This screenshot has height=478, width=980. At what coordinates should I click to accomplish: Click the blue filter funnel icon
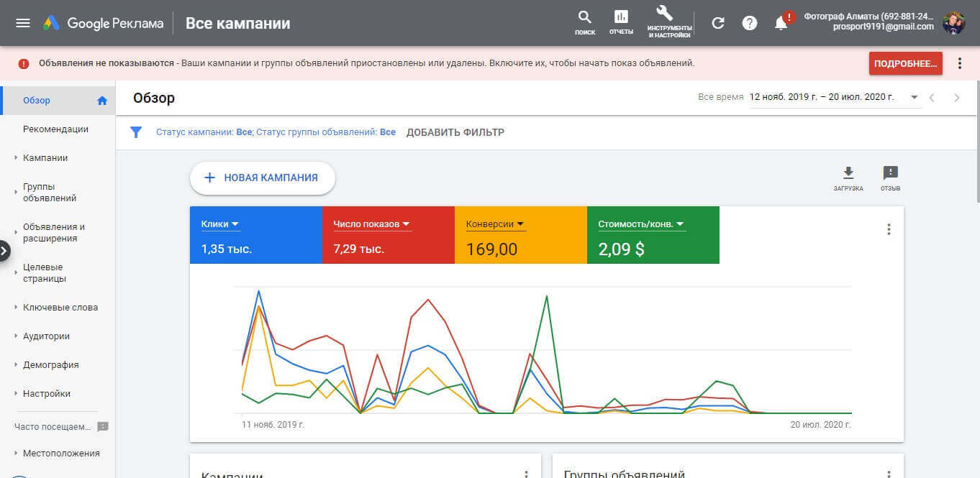(x=135, y=132)
